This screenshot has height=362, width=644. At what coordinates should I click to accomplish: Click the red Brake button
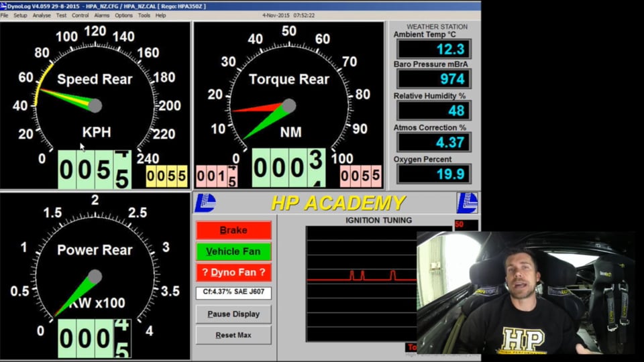[x=233, y=230]
